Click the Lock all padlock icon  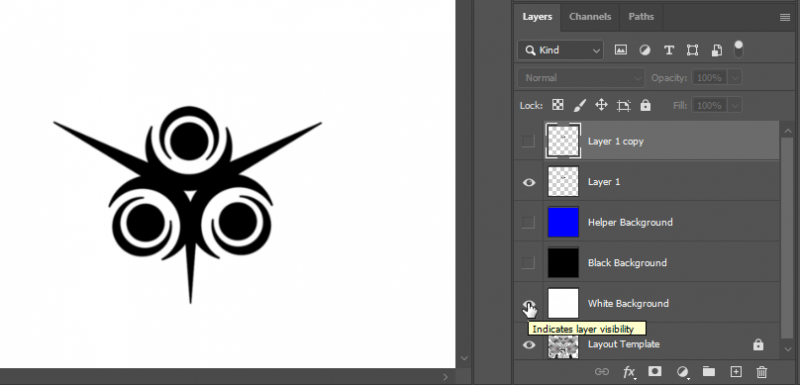(x=645, y=105)
